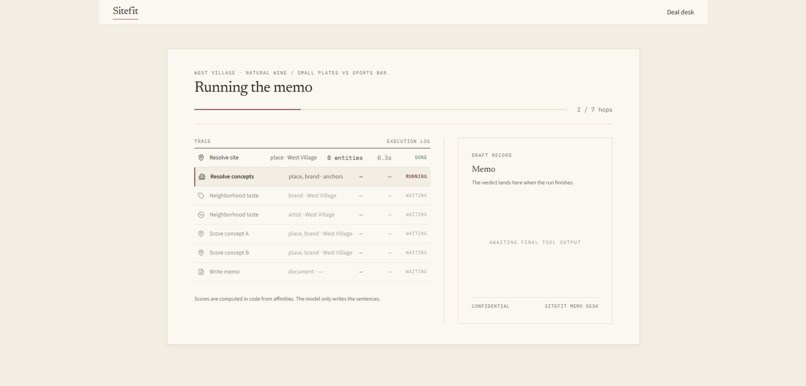806x386 pixels.
Task: Click the document icon beside Write memo
Action: pyautogui.click(x=201, y=272)
